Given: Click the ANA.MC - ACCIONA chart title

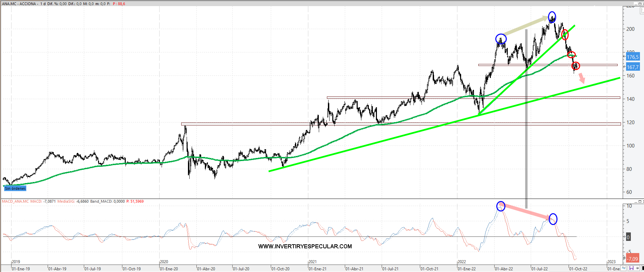Looking at the screenshot, I should pos(19,4).
